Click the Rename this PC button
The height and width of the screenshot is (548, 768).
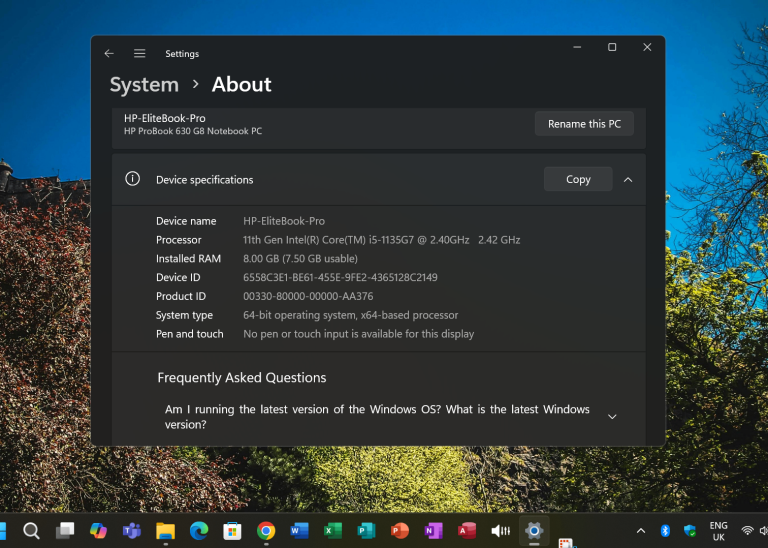tap(584, 124)
